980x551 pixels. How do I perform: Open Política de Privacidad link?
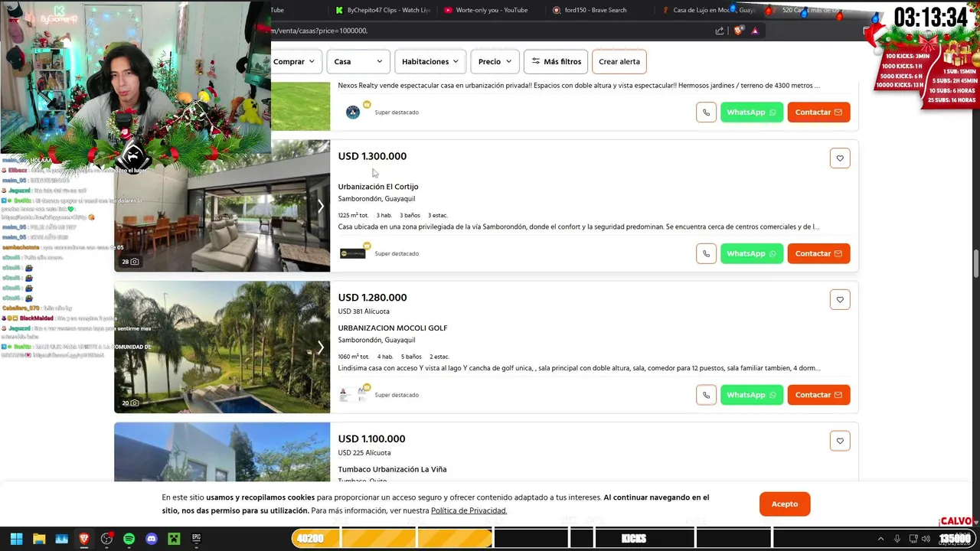pos(469,510)
